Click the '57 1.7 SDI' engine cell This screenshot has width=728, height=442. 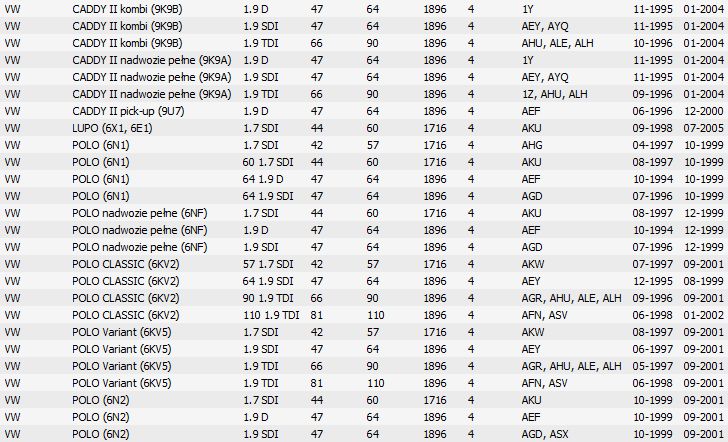click(268, 264)
